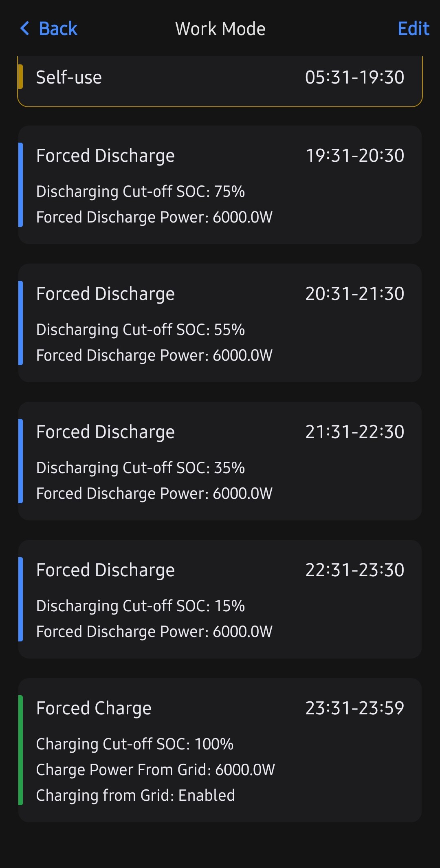Select the Discharging Cut-off SOC 55% line
This screenshot has width=440, height=868.
[141, 330]
